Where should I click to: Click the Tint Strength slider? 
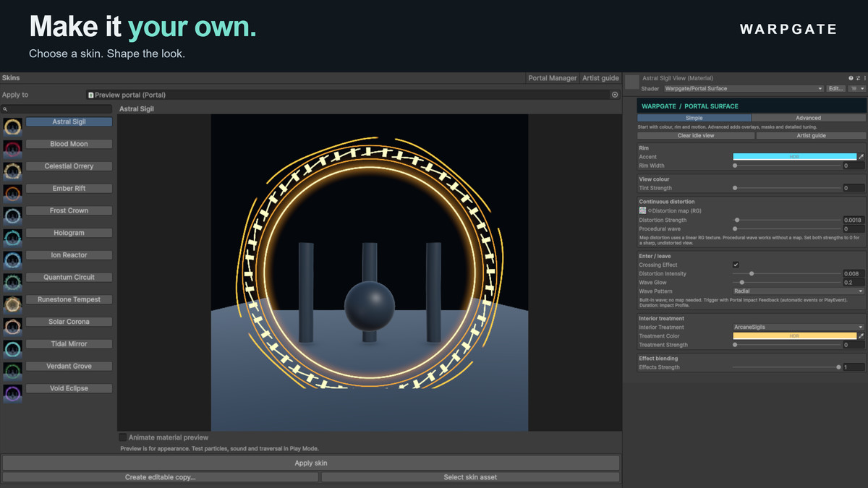787,188
